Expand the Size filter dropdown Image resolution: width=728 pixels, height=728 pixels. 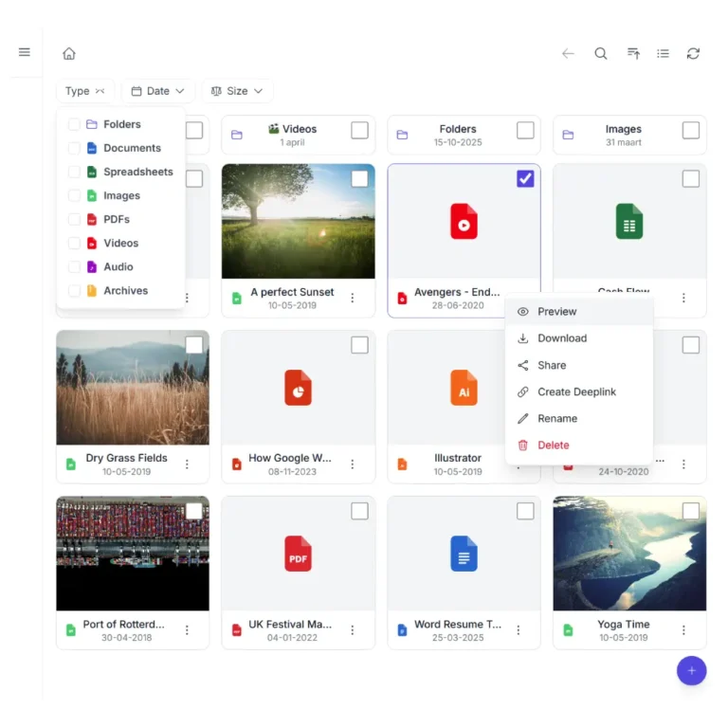click(x=237, y=91)
